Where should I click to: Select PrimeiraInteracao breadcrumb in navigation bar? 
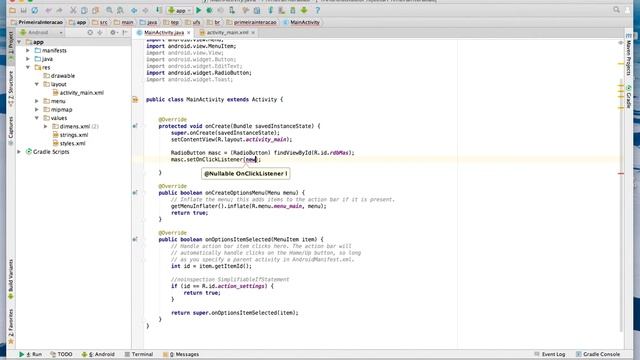click(37, 22)
